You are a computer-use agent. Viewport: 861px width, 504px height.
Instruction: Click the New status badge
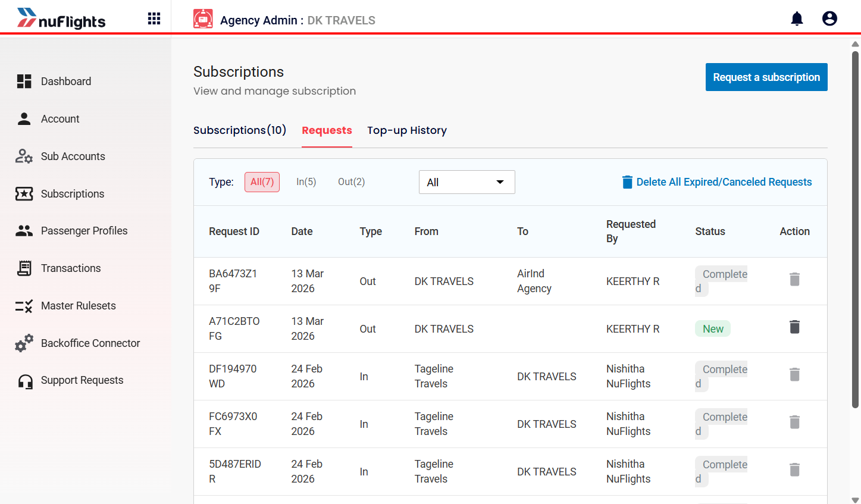click(713, 329)
